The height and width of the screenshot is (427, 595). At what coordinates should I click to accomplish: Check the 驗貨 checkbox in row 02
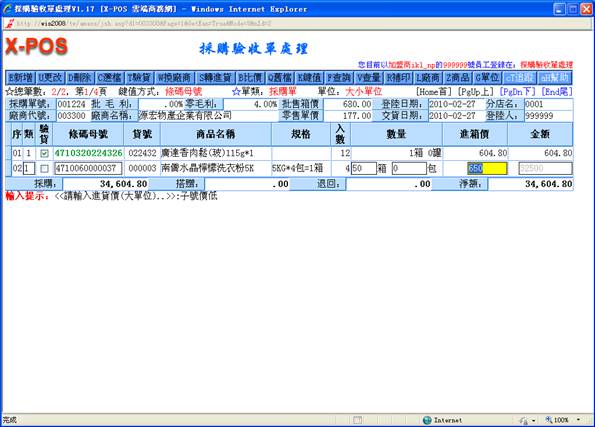[44, 168]
